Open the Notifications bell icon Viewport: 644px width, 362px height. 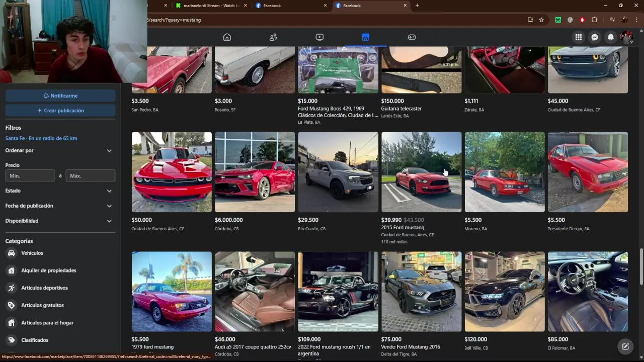click(x=611, y=37)
